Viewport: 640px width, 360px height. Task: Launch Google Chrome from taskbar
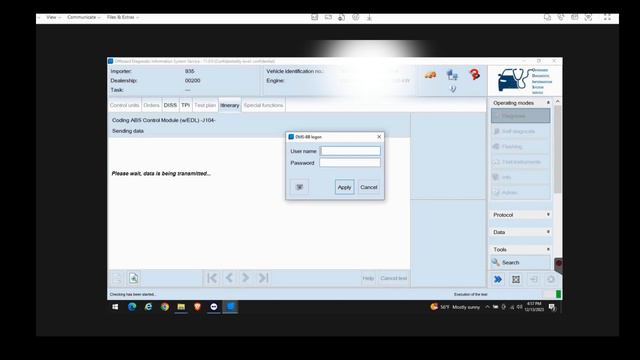click(x=164, y=307)
